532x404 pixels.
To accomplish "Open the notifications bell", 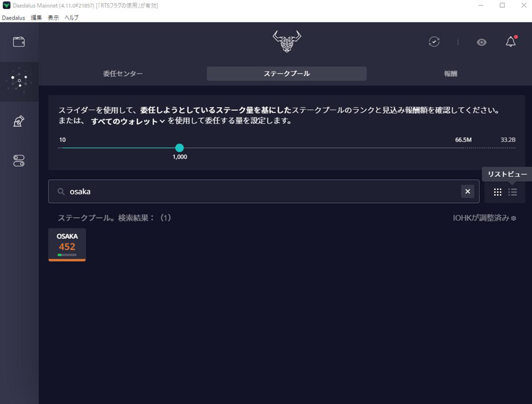I will (511, 42).
